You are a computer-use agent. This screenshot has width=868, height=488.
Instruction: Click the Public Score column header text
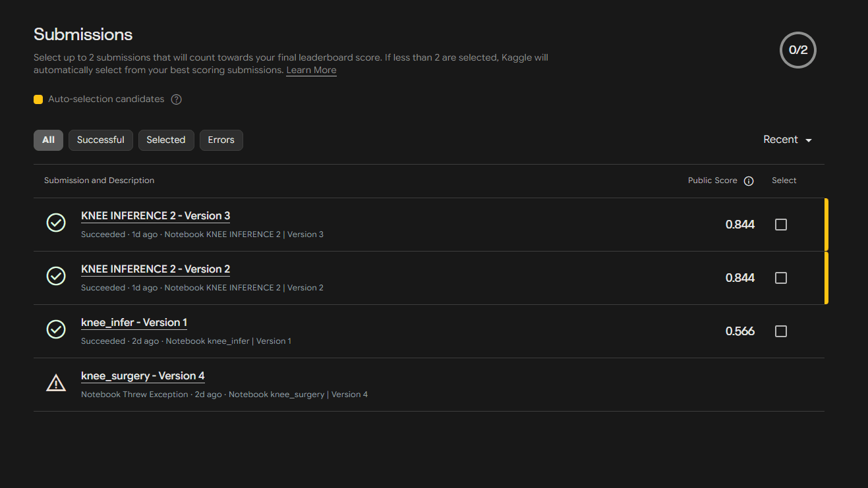coord(712,180)
